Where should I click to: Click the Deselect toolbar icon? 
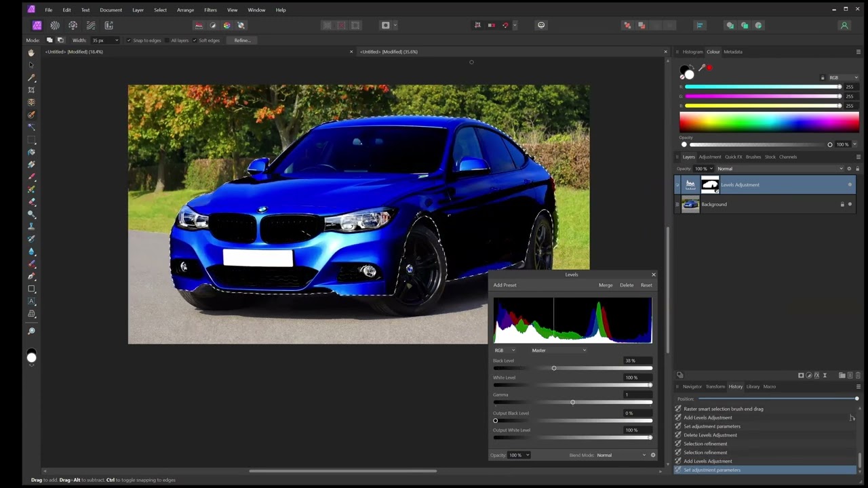point(341,25)
